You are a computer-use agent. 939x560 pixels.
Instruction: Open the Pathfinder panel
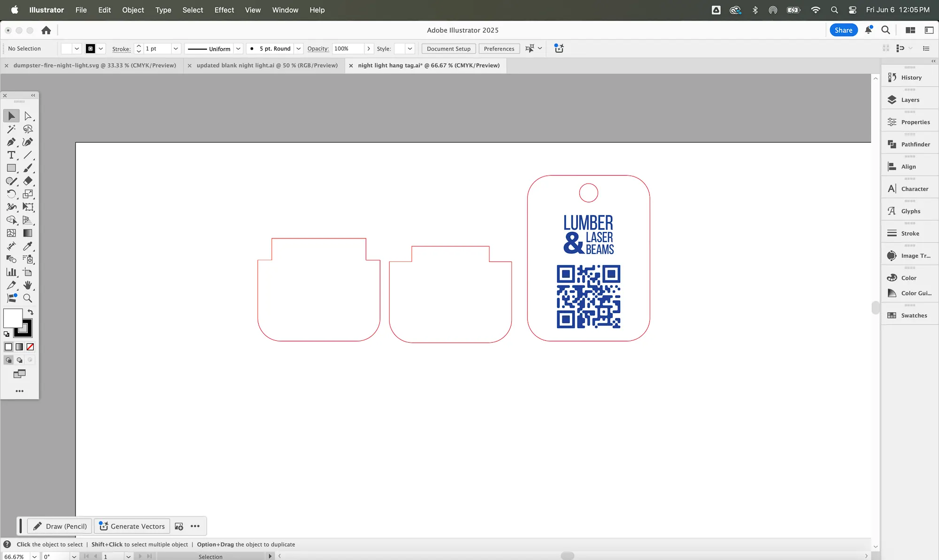[x=909, y=144]
